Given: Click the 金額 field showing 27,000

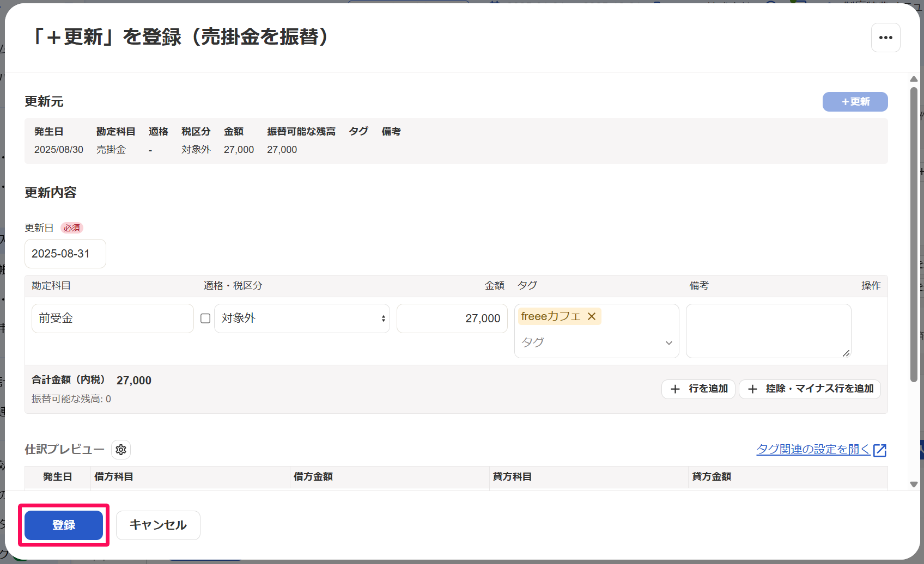Looking at the screenshot, I should point(452,318).
